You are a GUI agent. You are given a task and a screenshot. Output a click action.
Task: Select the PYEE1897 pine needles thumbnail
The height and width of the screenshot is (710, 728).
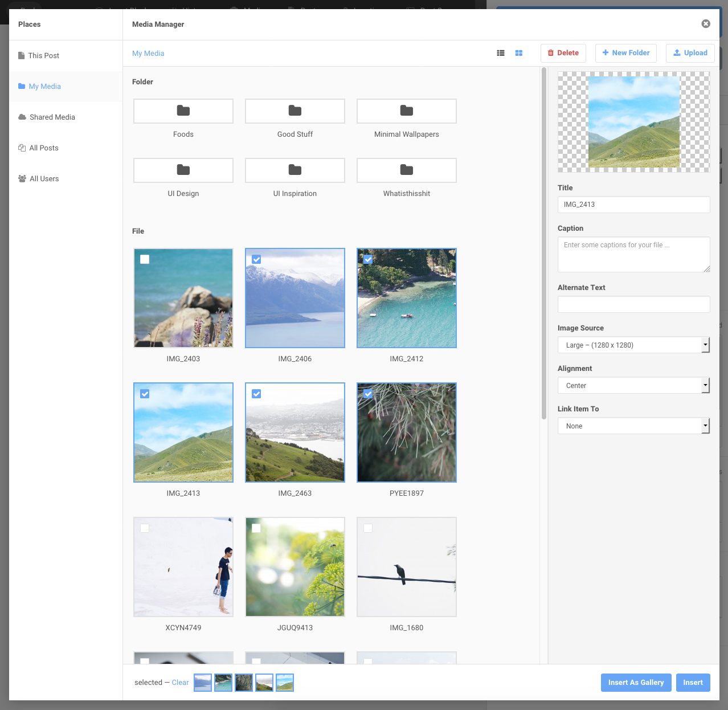coord(407,432)
